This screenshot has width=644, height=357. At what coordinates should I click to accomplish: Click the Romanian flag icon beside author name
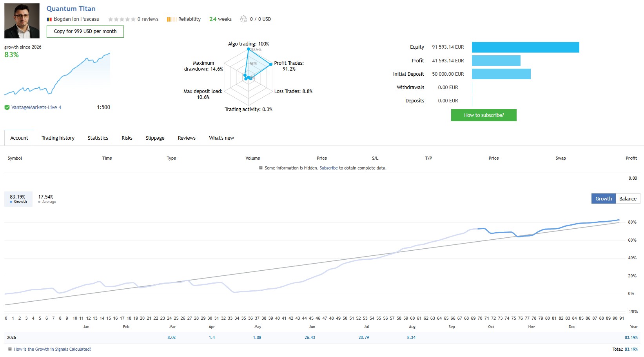[x=49, y=19]
